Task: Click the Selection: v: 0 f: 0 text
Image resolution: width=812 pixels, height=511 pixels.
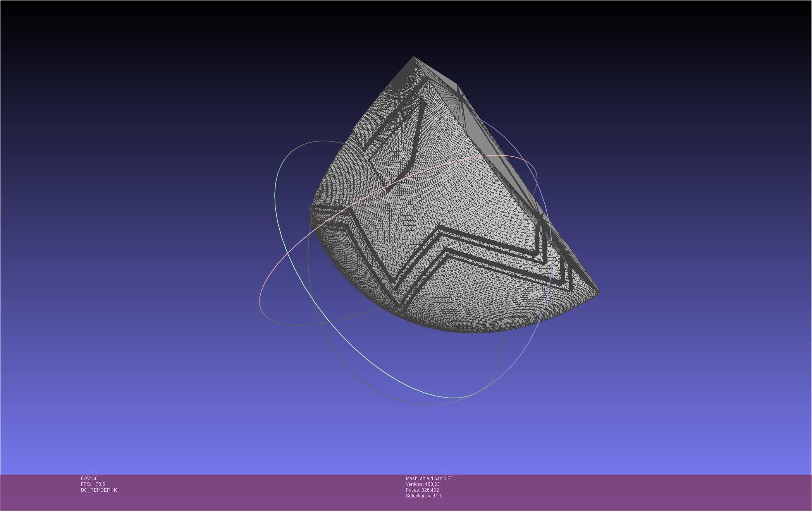Action: [x=424, y=496]
